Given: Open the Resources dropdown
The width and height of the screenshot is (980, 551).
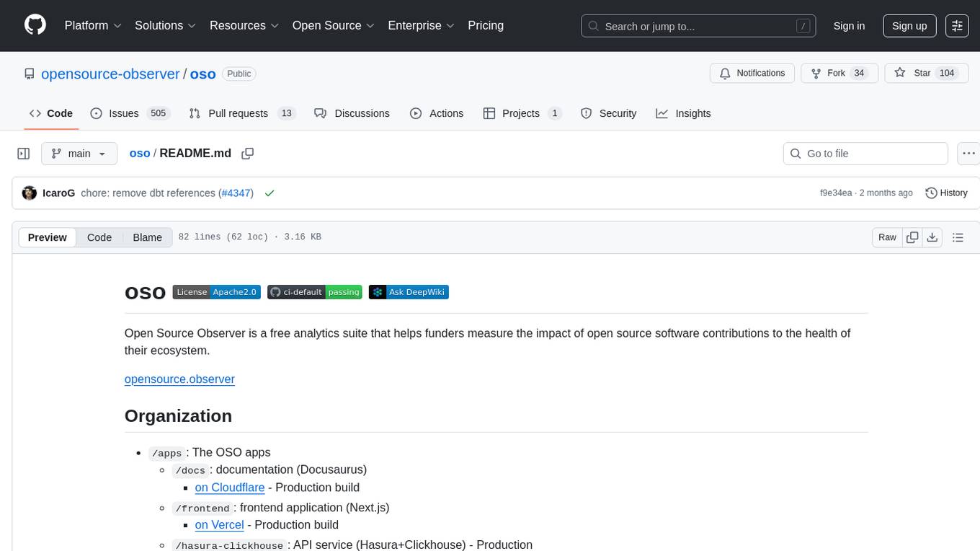Looking at the screenshot, I should click(x=244, y=25).
